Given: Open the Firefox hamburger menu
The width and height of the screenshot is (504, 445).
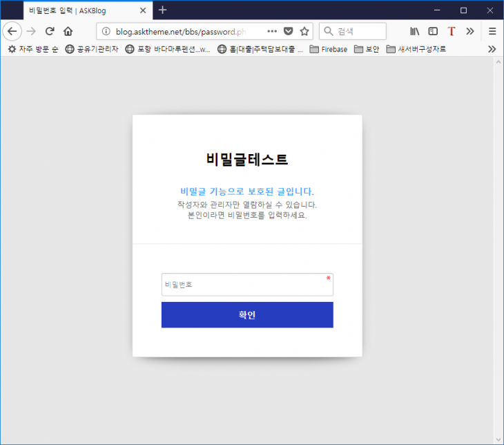Looking at the screenshot, I should 492,31.
